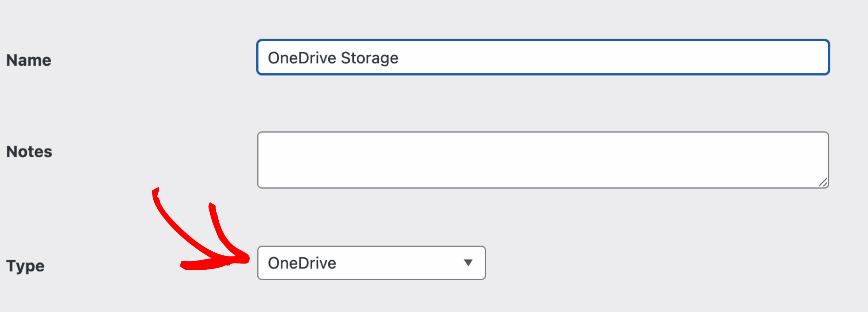Click the beginning of the Name field text
Screen dimensions: 868x312
click(269, 58)
